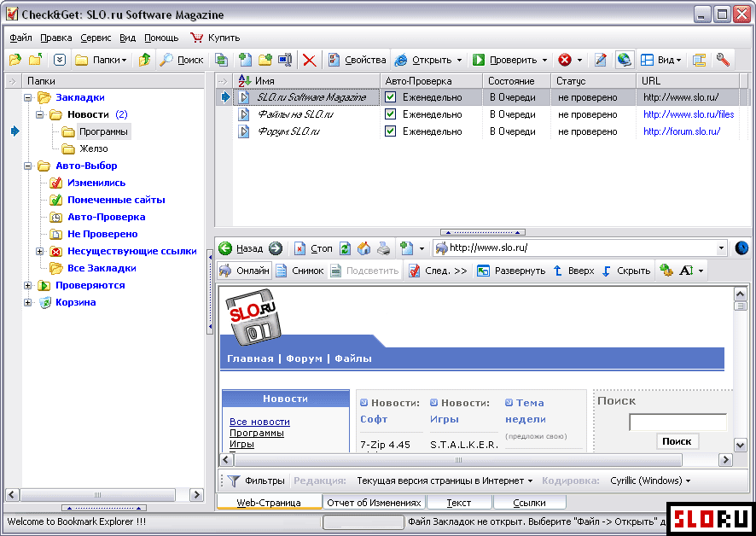756x536 pixels.
Task: Click the Купить menu item
Action: pos(215,38)
